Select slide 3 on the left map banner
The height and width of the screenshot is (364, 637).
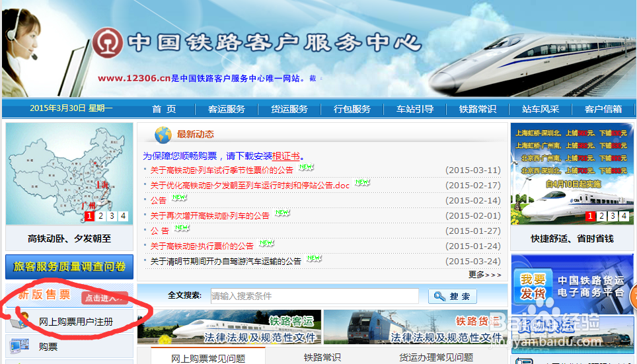[x=112, y=216]
